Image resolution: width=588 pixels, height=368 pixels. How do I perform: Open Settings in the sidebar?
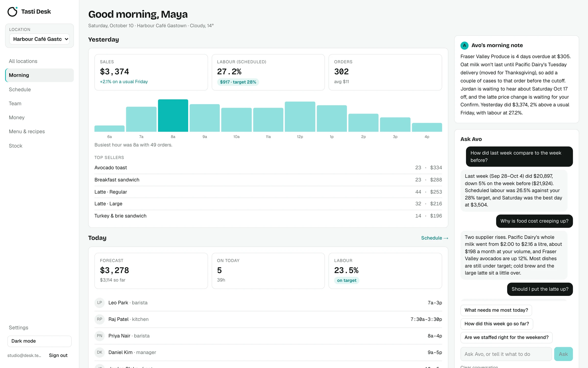point(39,328)
